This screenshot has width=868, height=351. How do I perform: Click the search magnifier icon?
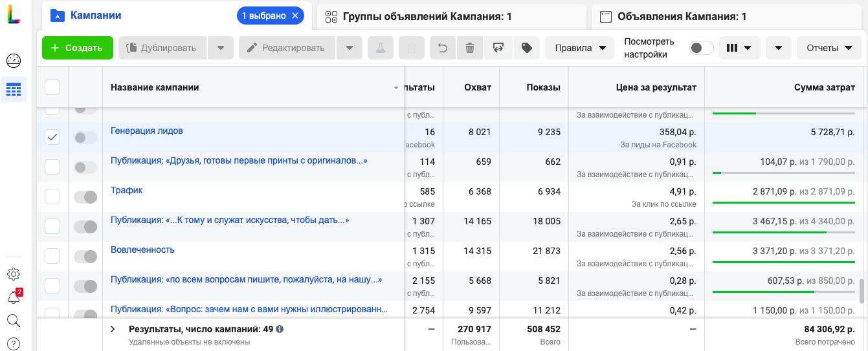pos(14,321)
